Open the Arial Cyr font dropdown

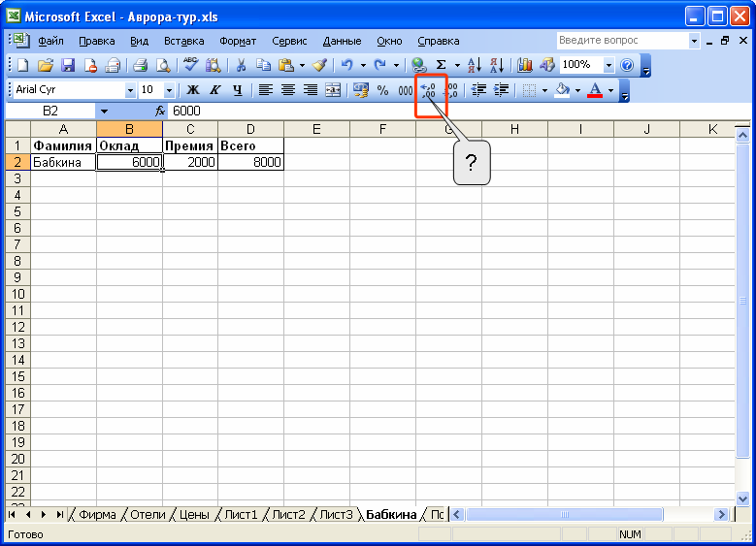pyautogui.click(x=131, y=90)
